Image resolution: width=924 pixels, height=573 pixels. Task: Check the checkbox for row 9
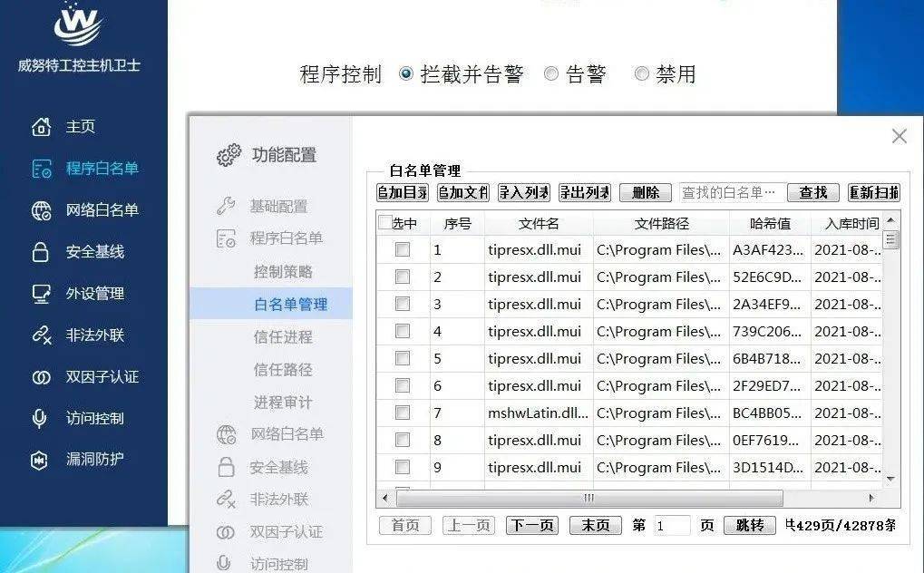(403, 468)
